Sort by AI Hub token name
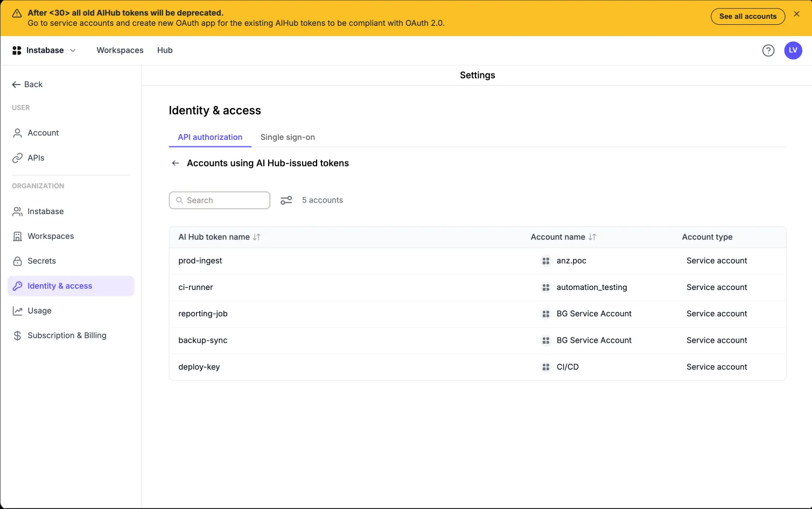This screenshot has height=509, width=812. (x=257, y=237)
